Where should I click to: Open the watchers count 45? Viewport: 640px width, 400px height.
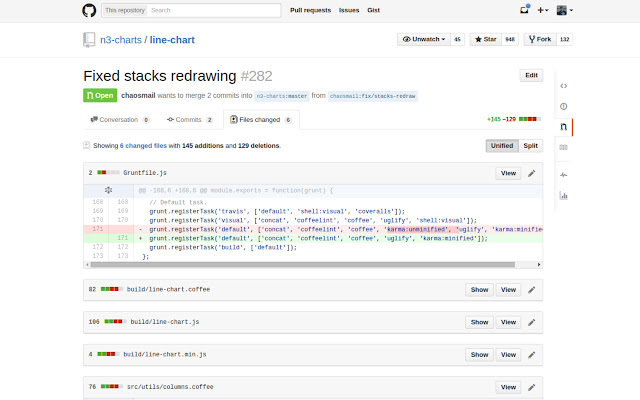(x=457, y=40)
